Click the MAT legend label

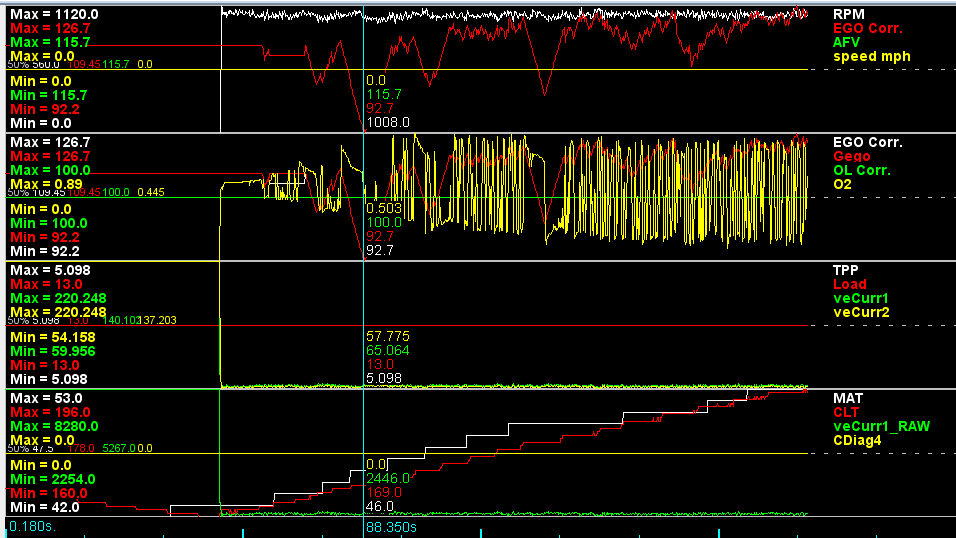point(847,398)
